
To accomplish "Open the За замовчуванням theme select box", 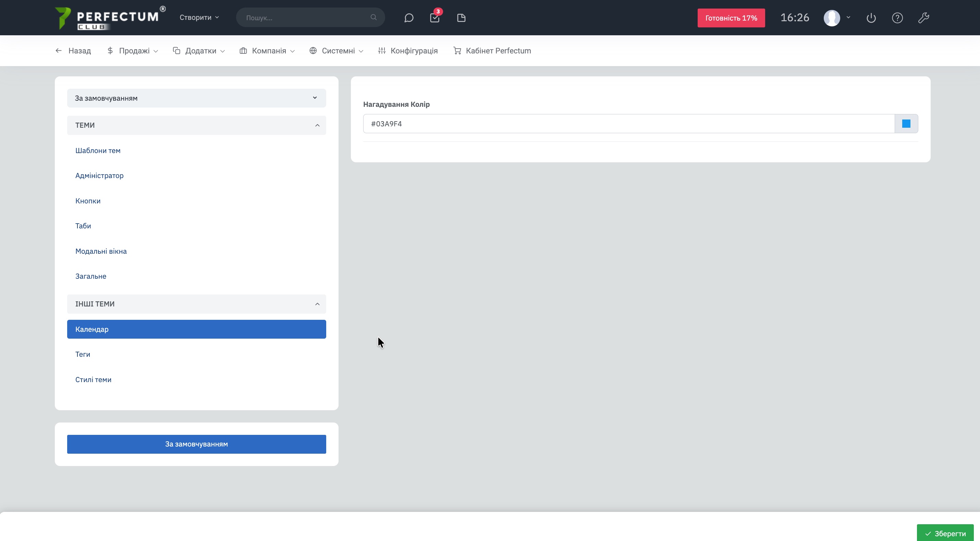I will 196,98.
